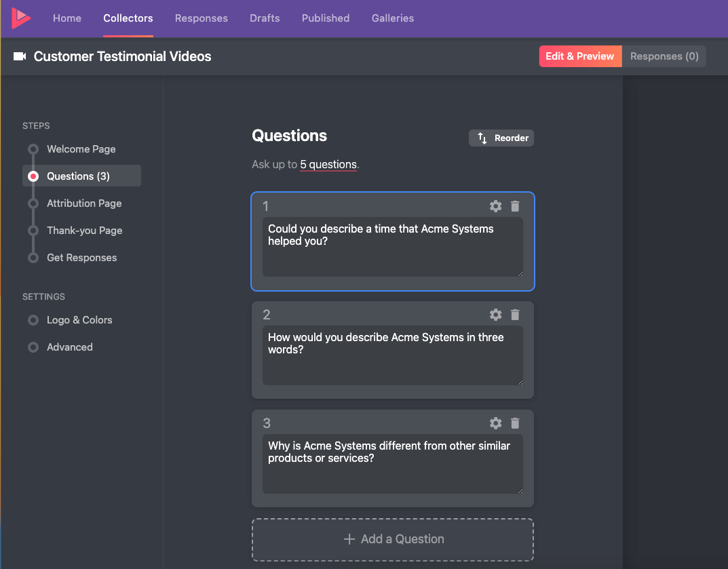Open the 5 questions link
Screen dimensions: 728x569
point(328,164)
